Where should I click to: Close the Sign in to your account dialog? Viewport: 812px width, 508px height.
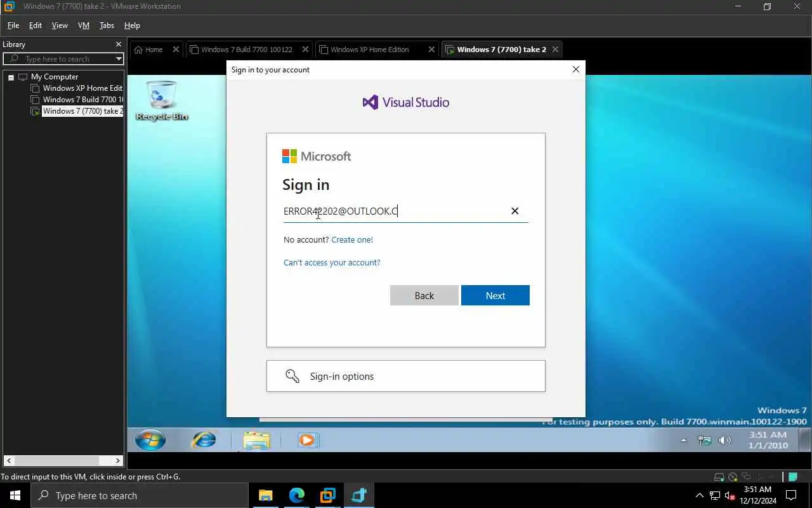tap(575, 69)
